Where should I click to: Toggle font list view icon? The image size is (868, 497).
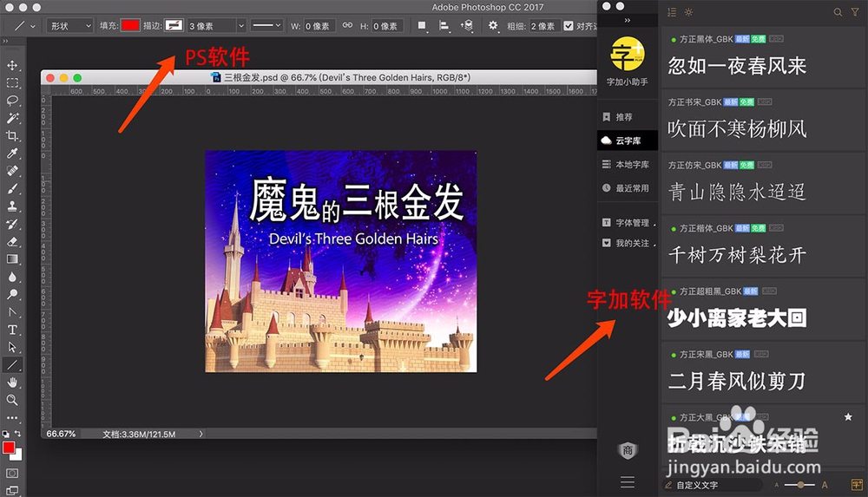672,12
